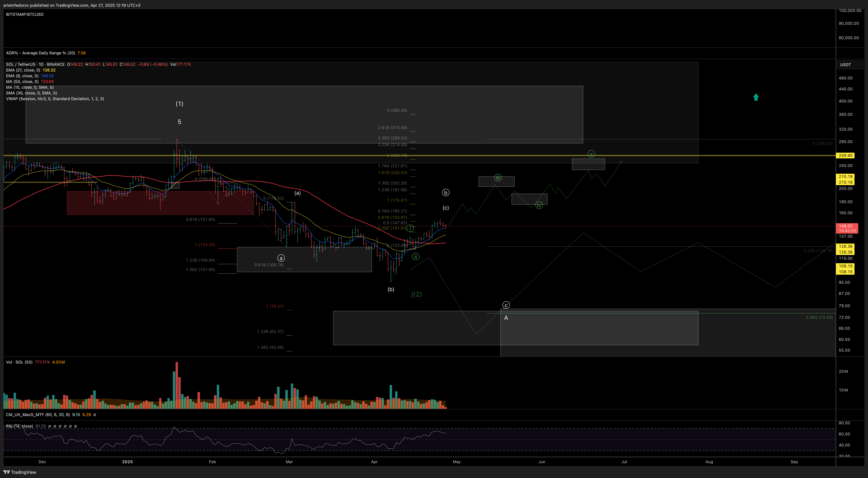Image resolution: width=868 pixels, height=478 pixels.
Task: Open the USDT currency selector
Action: pos(850,65)
